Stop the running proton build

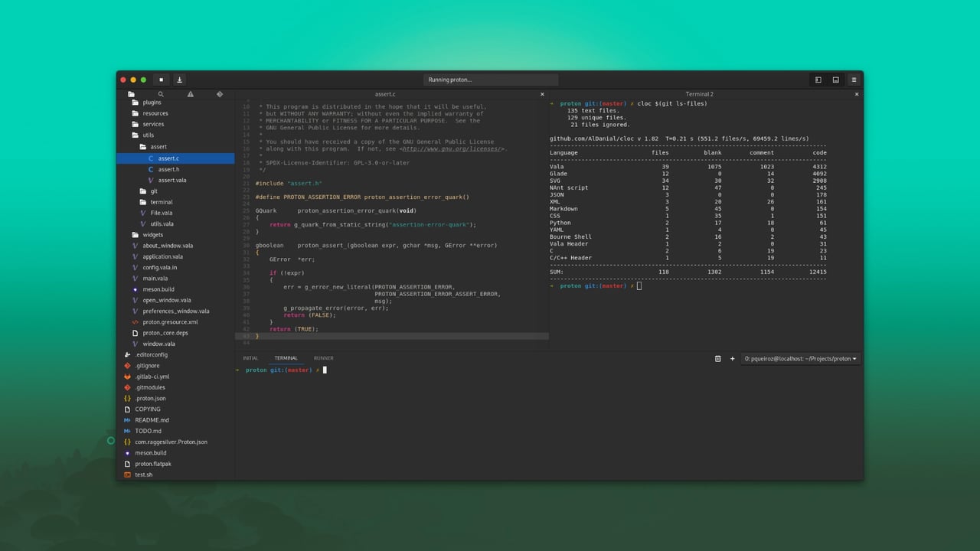click(x=161, y=80)
